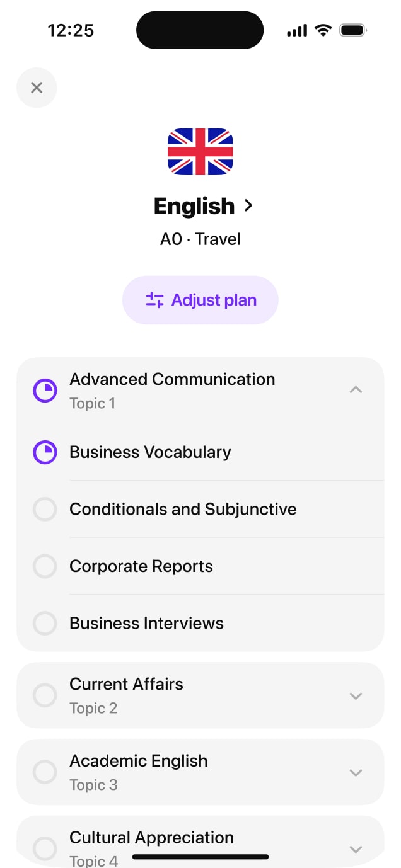
Task: Tap the battery status icon
Action: 352,30
